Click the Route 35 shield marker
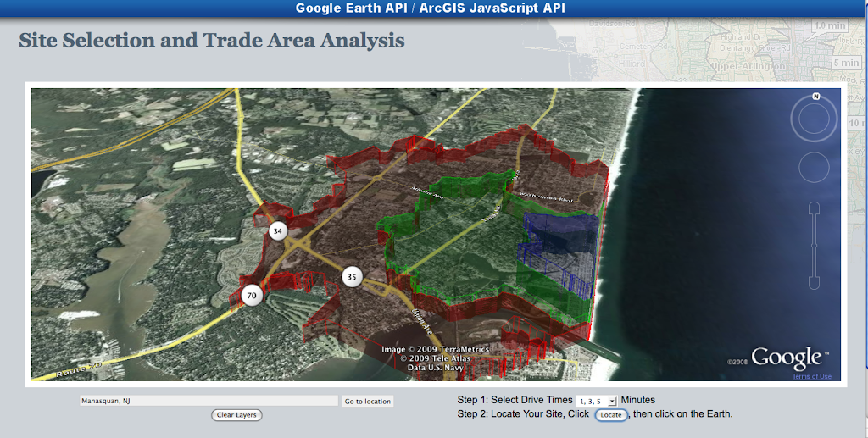The height and width of the screenshot is (438, 868). (x=352, y=276)
